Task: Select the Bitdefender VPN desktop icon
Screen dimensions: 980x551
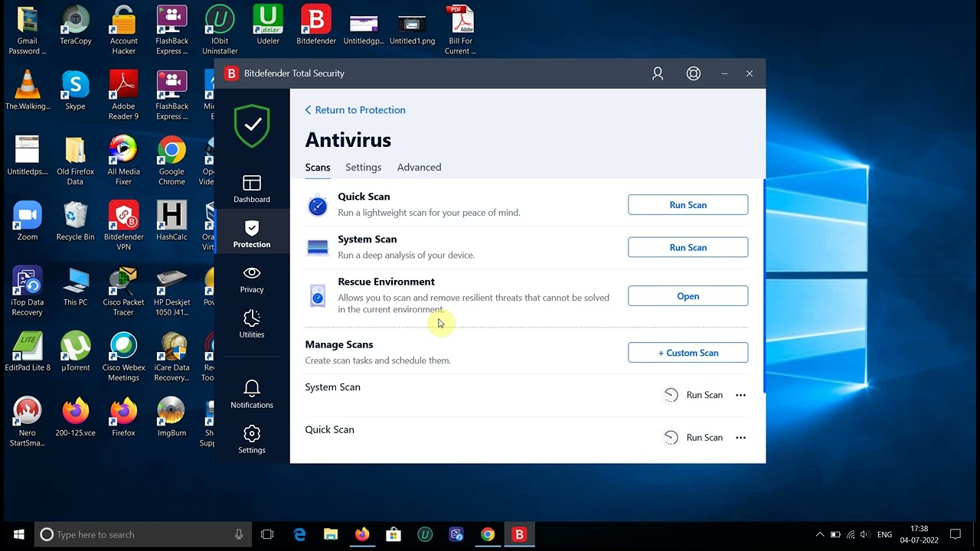Action: tap(123, 226)
